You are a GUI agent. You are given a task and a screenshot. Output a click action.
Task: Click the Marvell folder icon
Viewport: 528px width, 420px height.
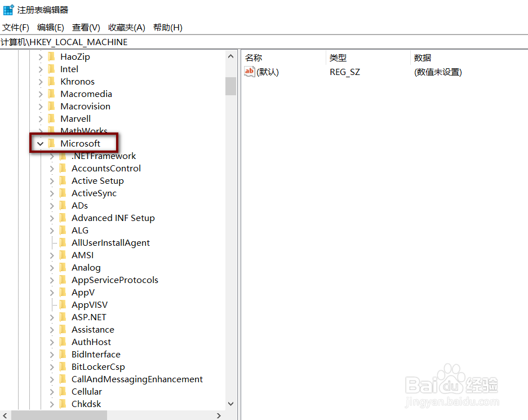point(51,118)
